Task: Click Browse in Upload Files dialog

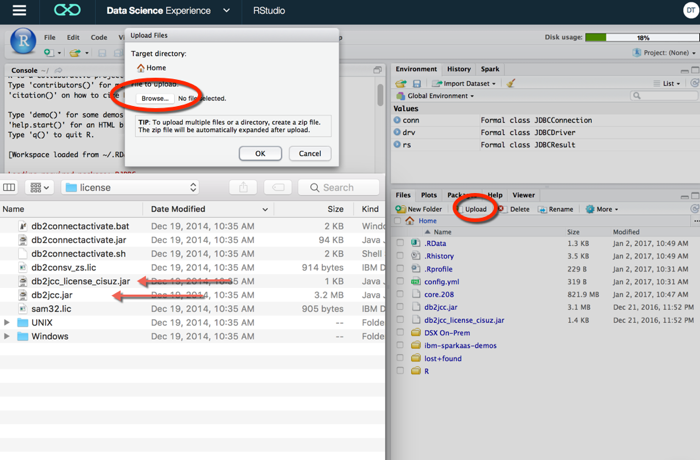Action: [x=155, y=98]
